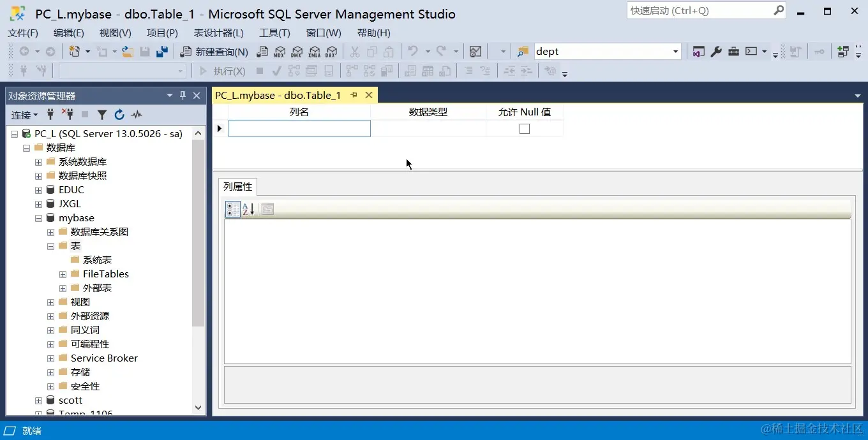
Task: Select the 列属性 tab
Action: [238, 187]
